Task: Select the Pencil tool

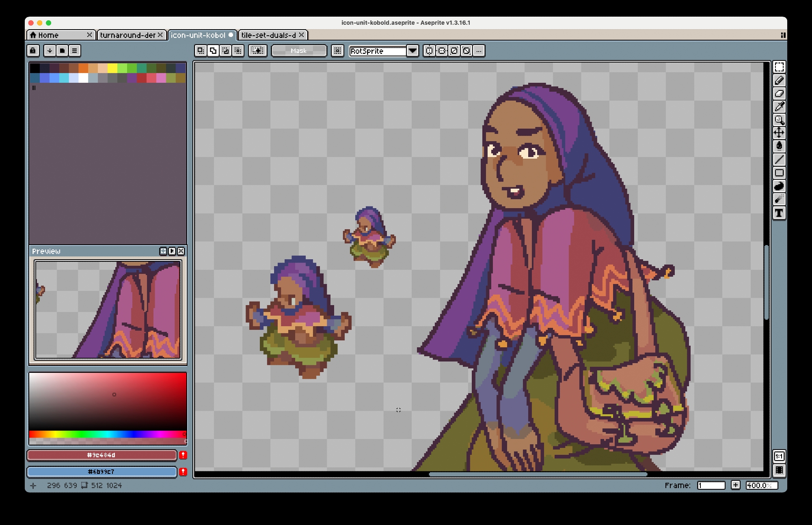Action: click(x=779, y=80)
